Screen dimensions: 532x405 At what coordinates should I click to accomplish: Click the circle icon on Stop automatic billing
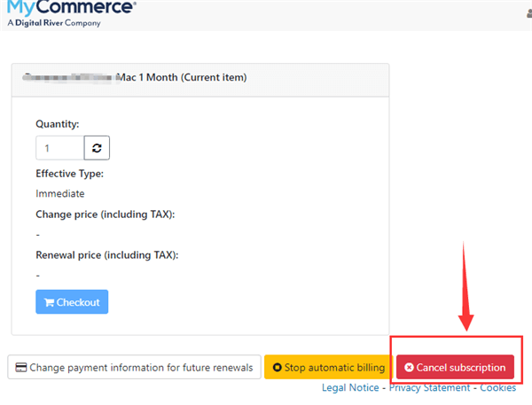(x=277, y=368)
